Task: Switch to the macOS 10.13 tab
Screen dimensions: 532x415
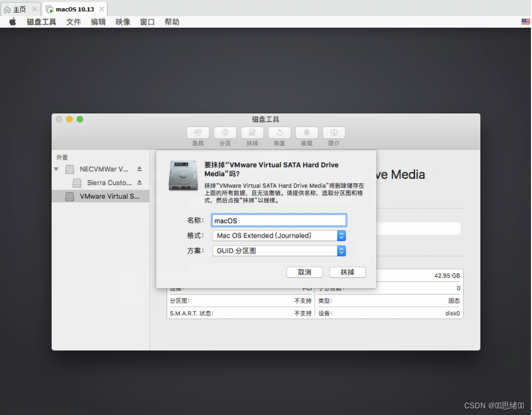Action: point(75,9)
